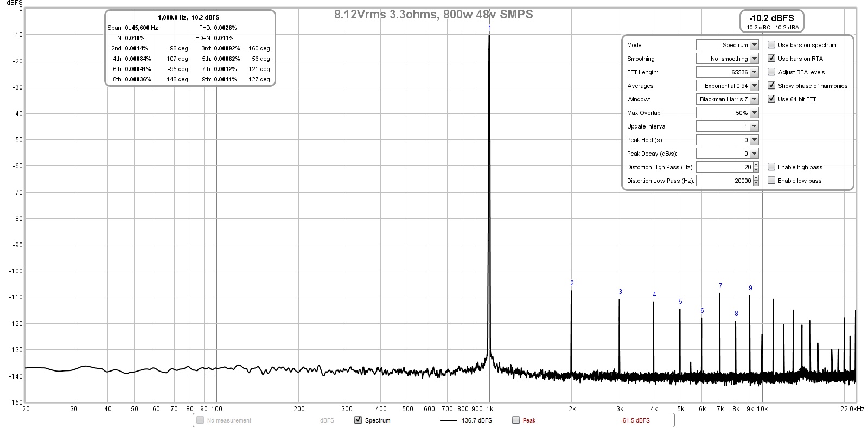This screenshot has width=868, height=428.
Task: Click the Low Pass stepper arrows
Action: point(756,181)
